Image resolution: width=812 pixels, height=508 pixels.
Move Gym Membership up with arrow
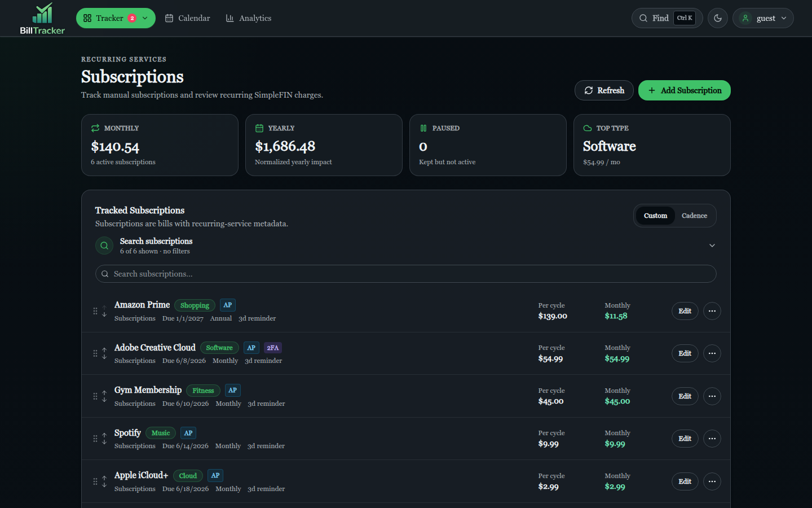point(104,393)
